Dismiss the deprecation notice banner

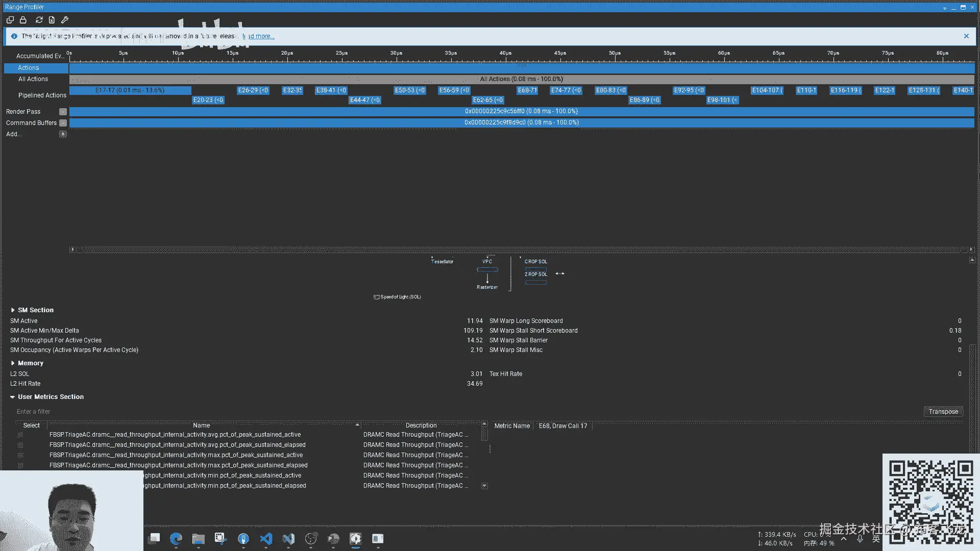coord(966,36)
